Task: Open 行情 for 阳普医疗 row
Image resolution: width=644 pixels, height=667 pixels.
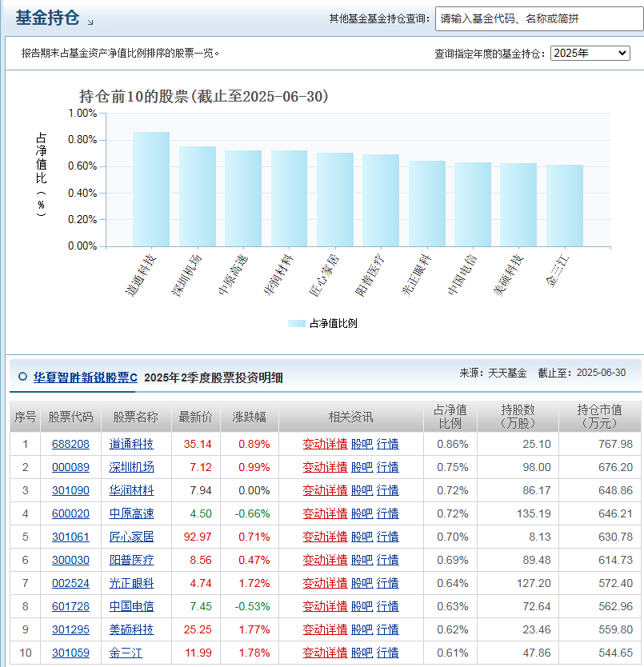Action: point(388,560)
